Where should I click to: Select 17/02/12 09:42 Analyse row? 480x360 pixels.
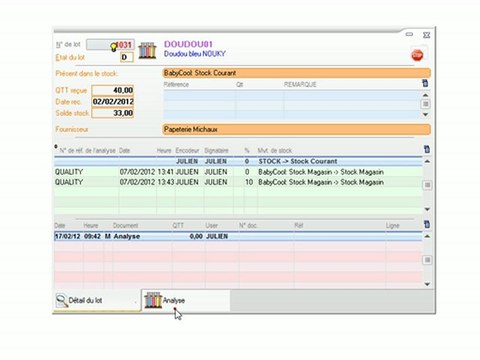pos(238,236)
